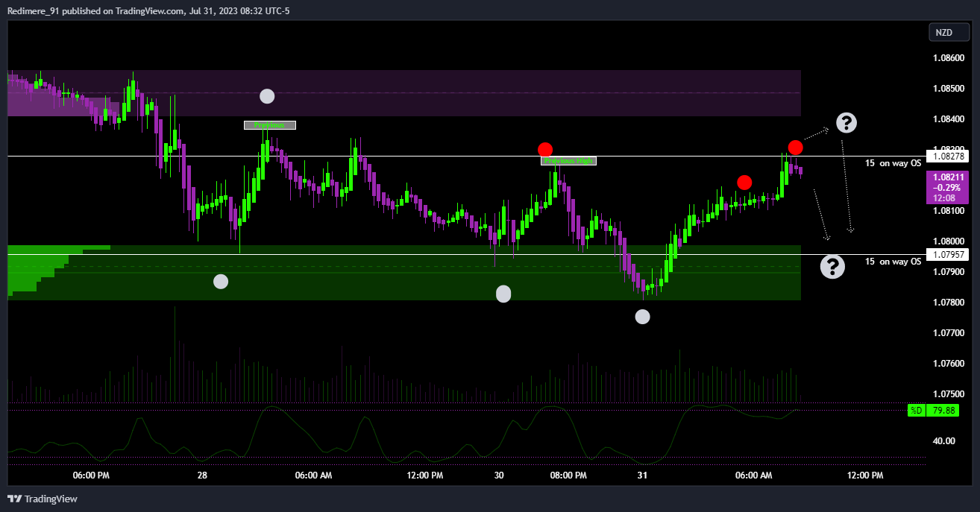Click the red dot above the 'Previous High' label
The image size is (980, 512).
[545, 149]
